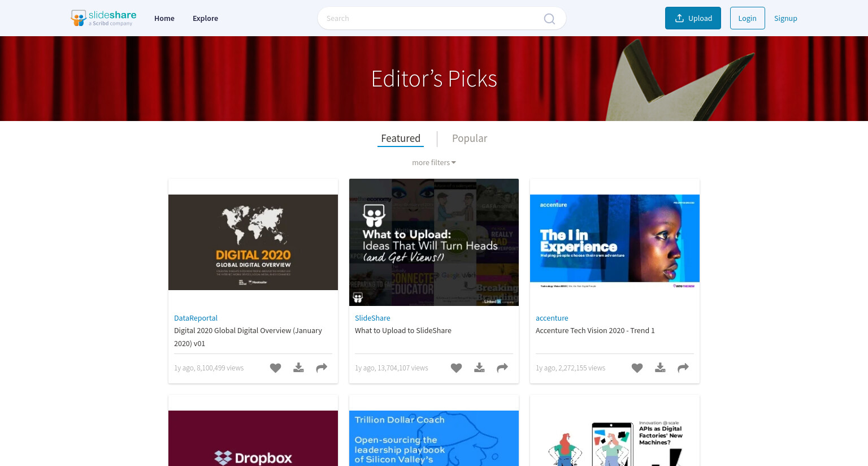The width and height of the screenshot is (868, 466).
Task: Download the Digital 2020 Global Digital Overview slideshow
Action: tap(298, 368)
